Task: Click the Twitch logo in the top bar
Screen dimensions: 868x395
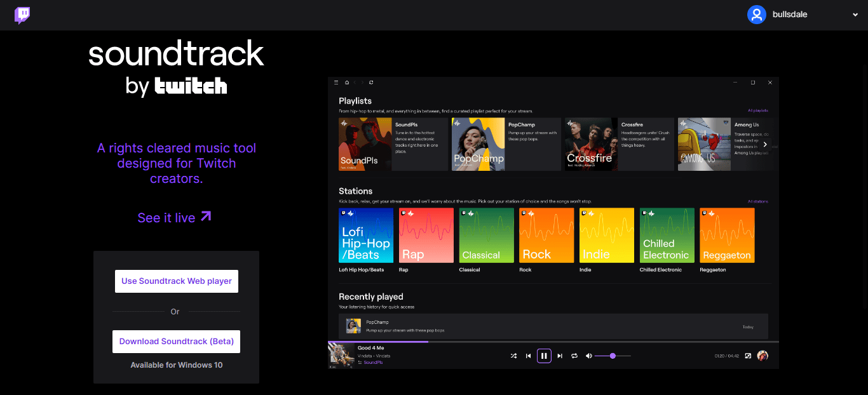Action: 22,15
